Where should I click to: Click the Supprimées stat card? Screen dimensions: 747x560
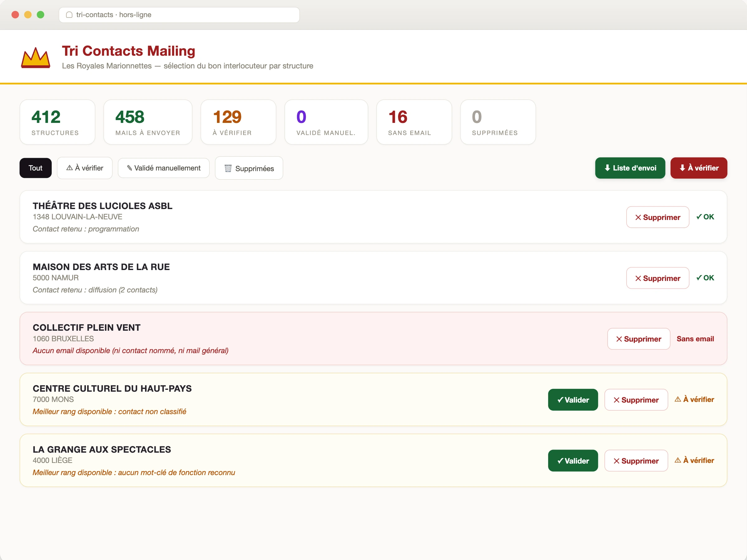498,122
